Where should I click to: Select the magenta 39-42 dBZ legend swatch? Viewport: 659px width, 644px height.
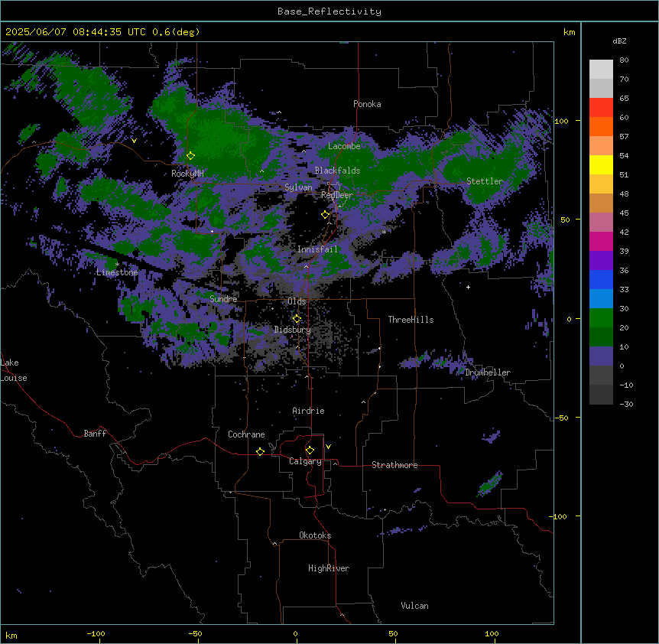coord(601,241)
